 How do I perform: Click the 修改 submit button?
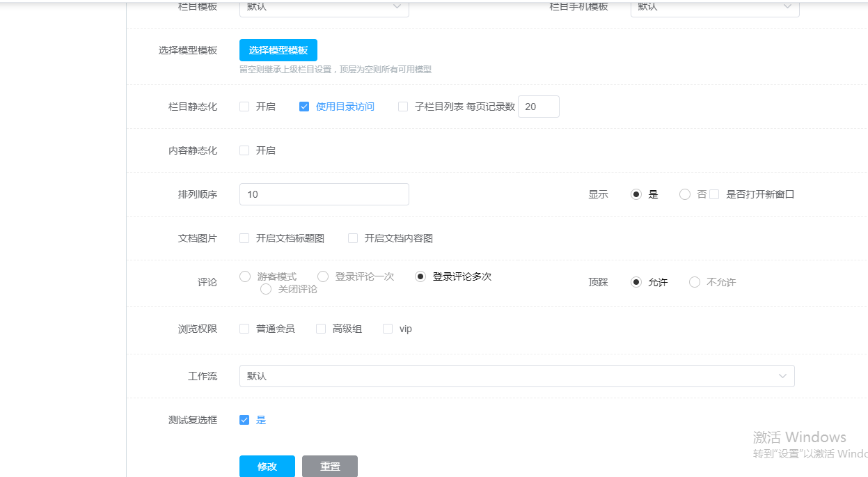point(267,467)
